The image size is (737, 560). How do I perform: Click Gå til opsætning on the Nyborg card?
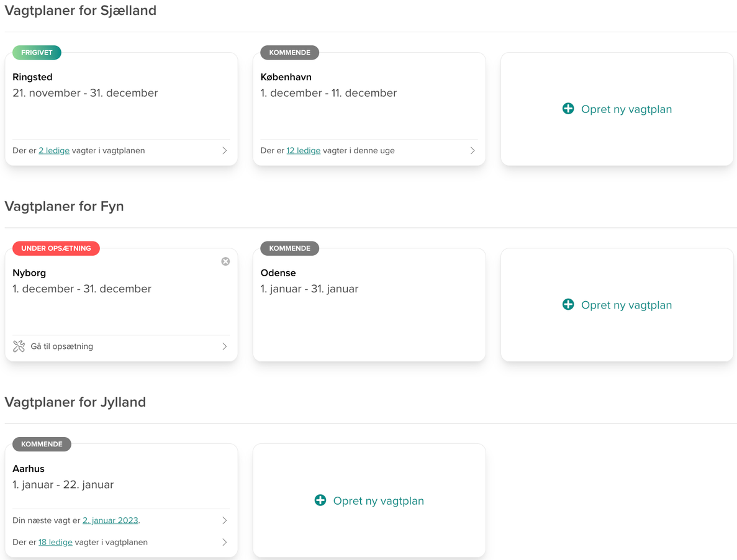coord(63,346)
